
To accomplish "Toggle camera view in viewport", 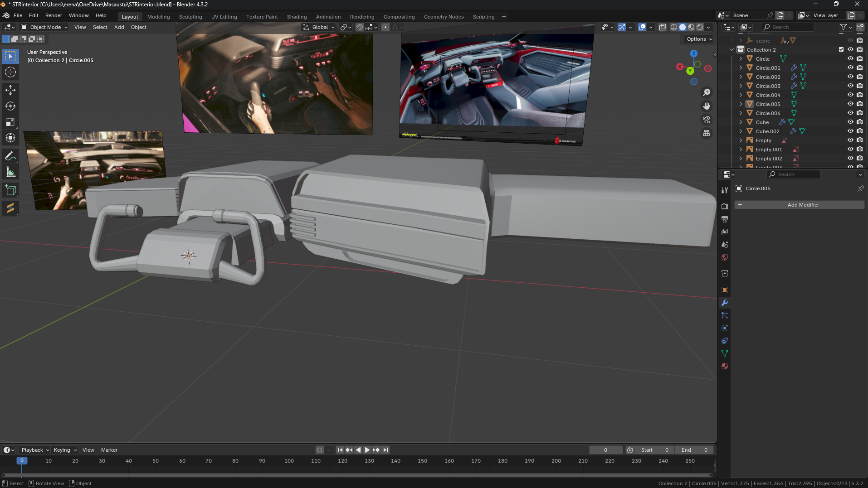I will 707,120.
